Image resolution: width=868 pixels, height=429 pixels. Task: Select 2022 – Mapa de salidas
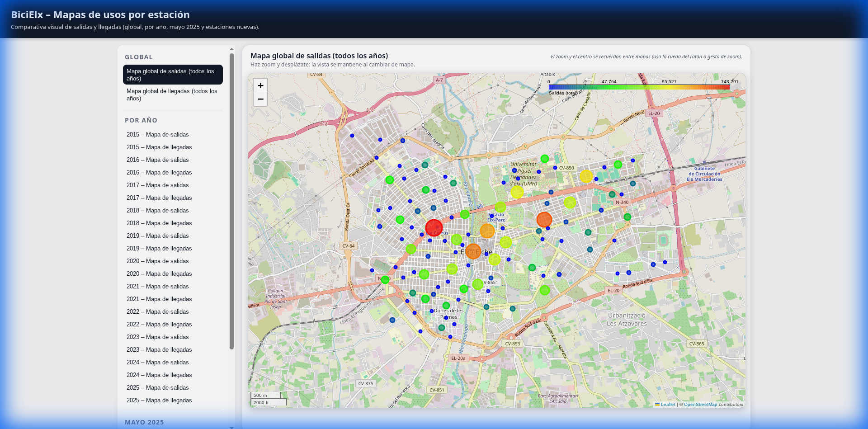coord(173,311)
